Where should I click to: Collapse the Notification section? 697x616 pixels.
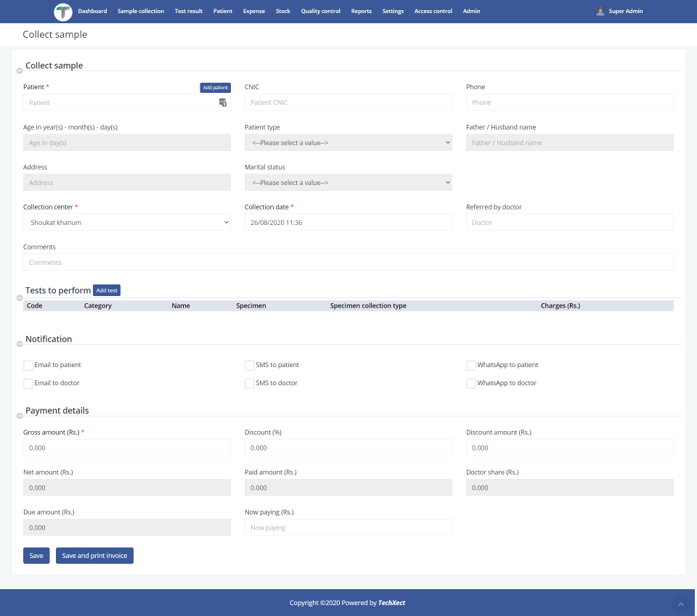click(20, 344)
